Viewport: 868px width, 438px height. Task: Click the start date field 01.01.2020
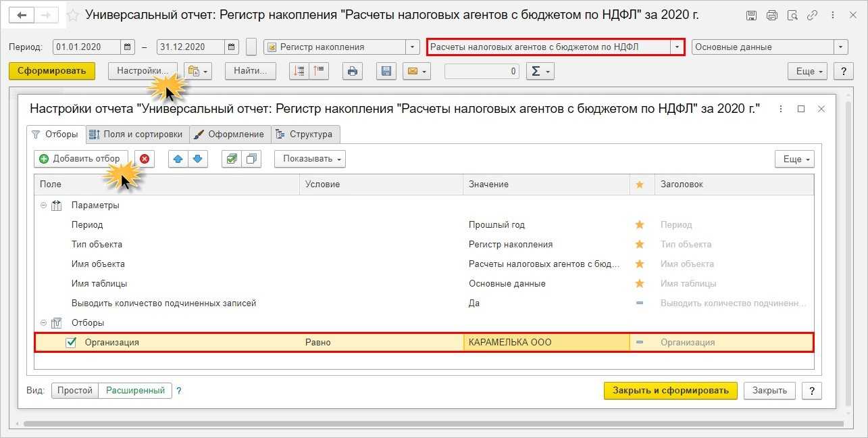tap(87, 47)
